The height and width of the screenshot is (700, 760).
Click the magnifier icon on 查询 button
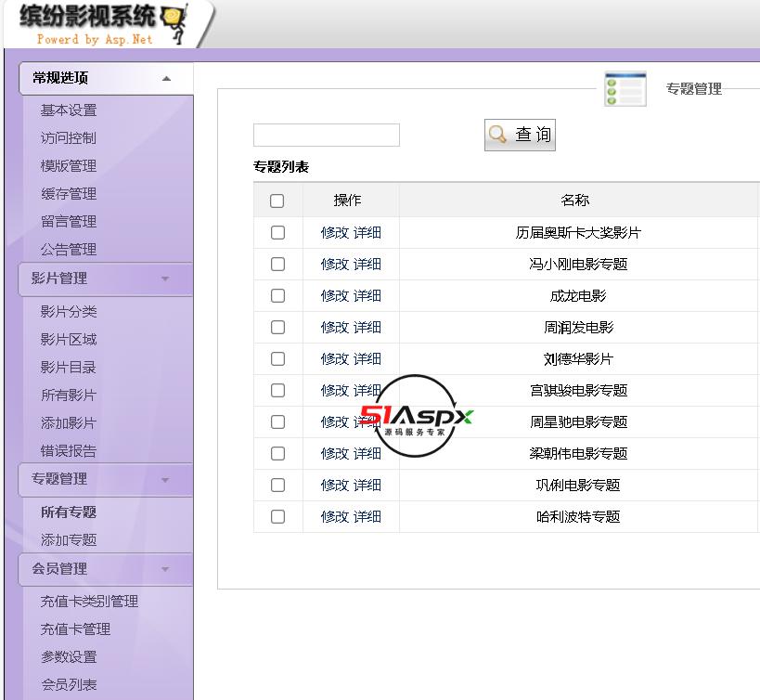[x=497, y=135]
